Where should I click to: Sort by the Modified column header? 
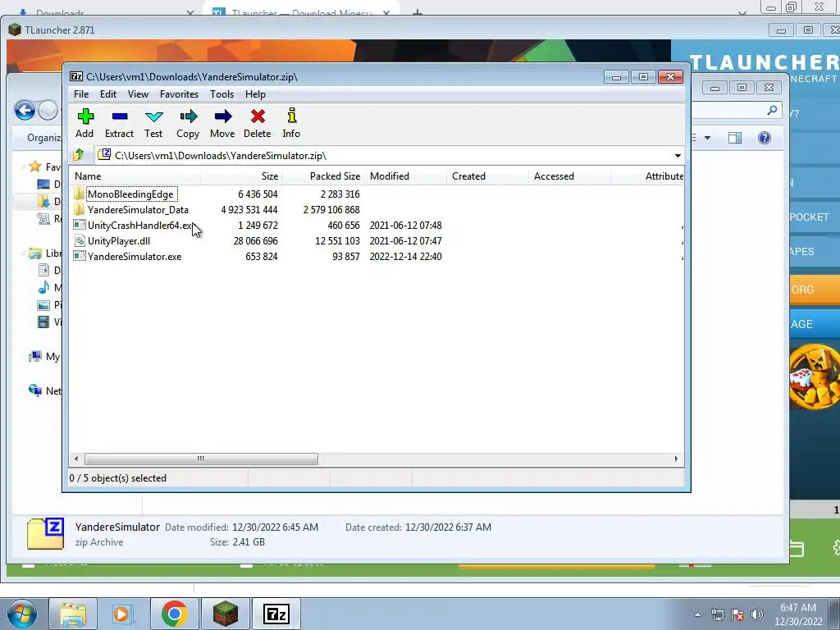coord(405,176)
